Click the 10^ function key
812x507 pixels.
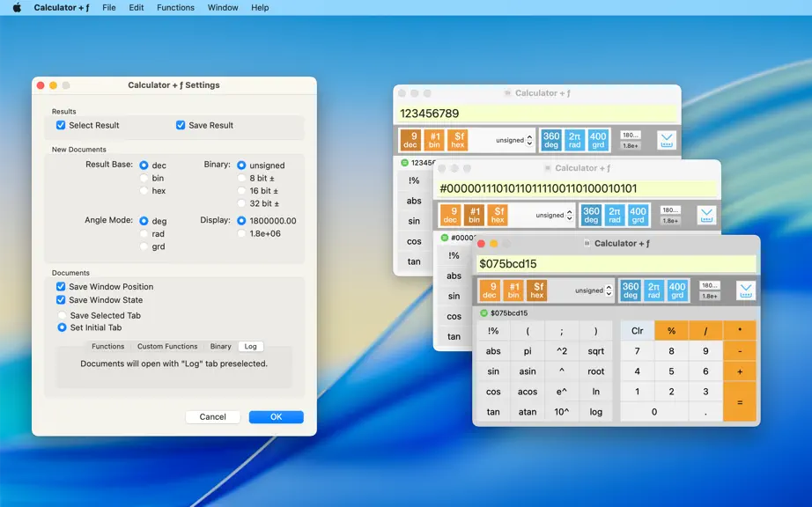click(561, 412)
